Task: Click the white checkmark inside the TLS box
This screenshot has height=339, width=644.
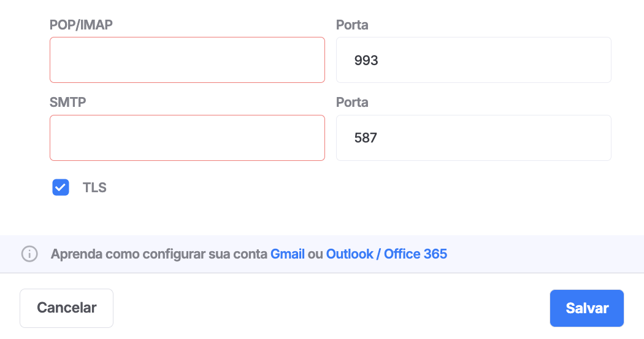Action: tap(61, 187)
